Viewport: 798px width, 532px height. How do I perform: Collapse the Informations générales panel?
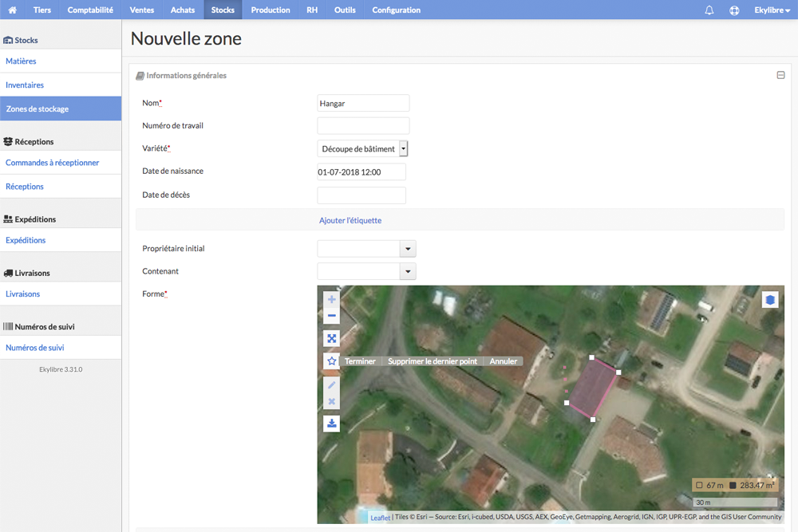pyautogui.click(x=780, y=75)
